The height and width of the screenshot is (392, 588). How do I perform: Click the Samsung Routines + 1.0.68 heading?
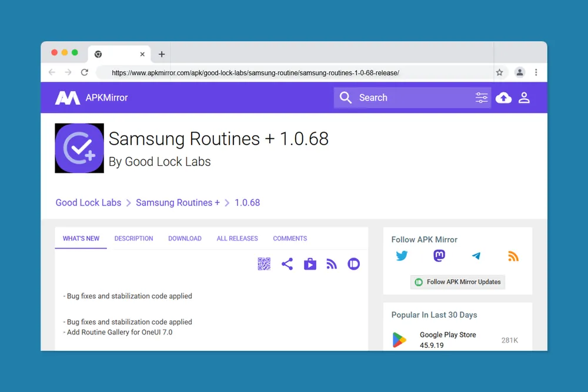click(219, 139)
